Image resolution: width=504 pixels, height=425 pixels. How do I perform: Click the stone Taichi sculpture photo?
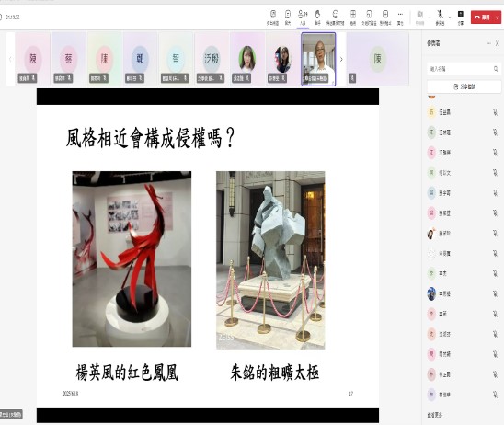tap(270, 259)
